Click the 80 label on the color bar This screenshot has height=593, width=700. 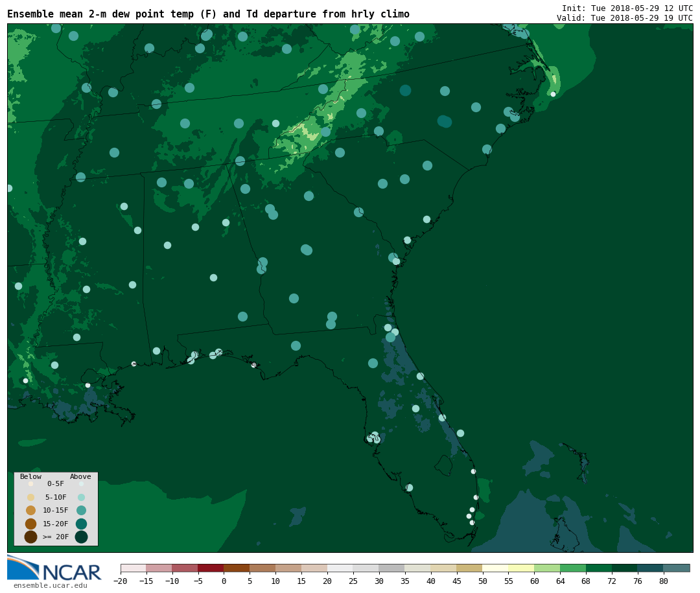(x=664, y=581)
